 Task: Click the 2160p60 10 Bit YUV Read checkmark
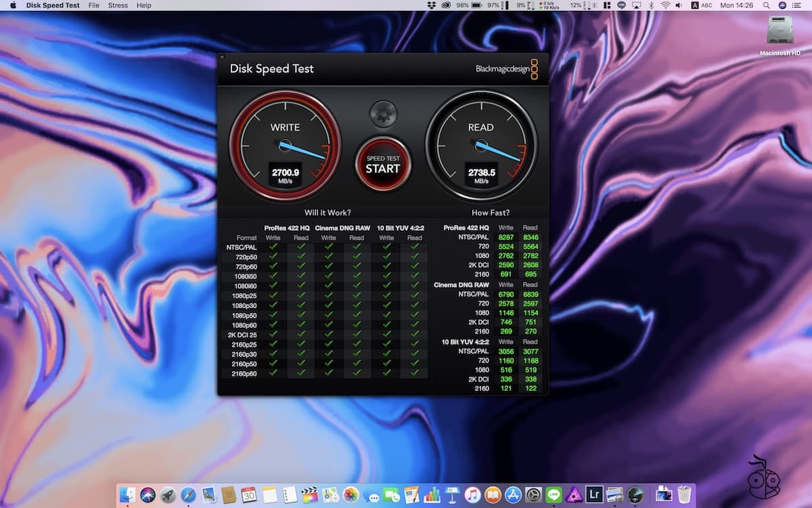[414, 373]
